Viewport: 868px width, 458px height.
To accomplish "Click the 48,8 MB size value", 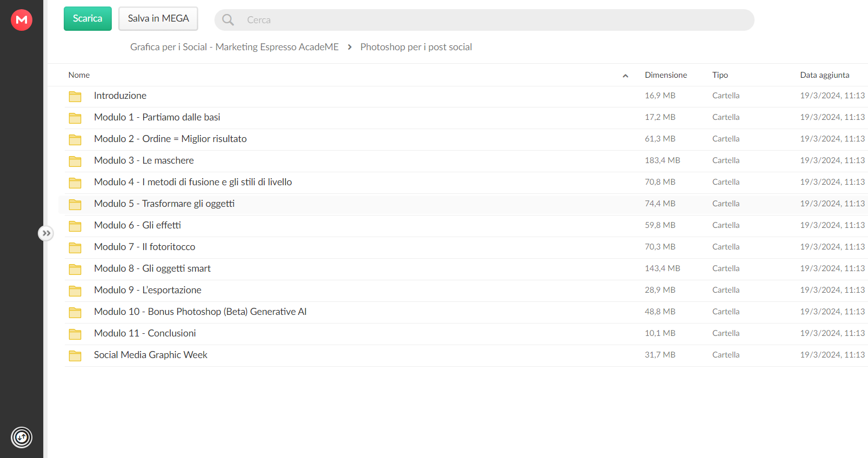I will coord(660,312).
